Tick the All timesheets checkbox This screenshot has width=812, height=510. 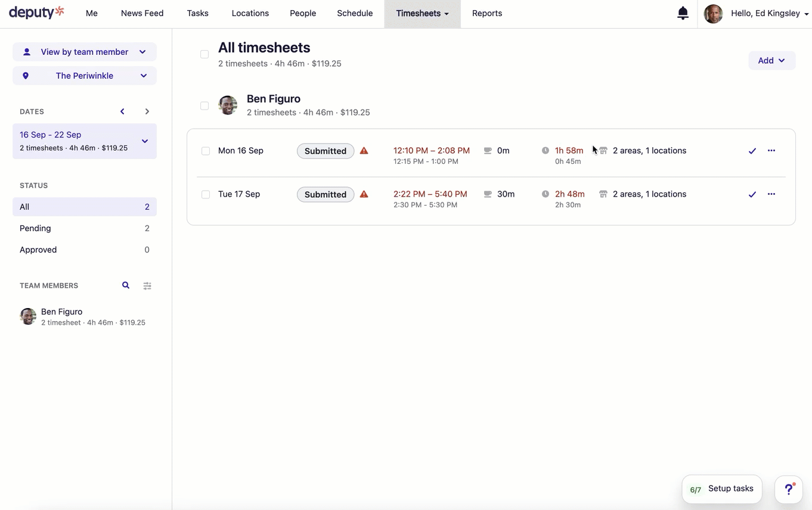(x=204, y=54)
